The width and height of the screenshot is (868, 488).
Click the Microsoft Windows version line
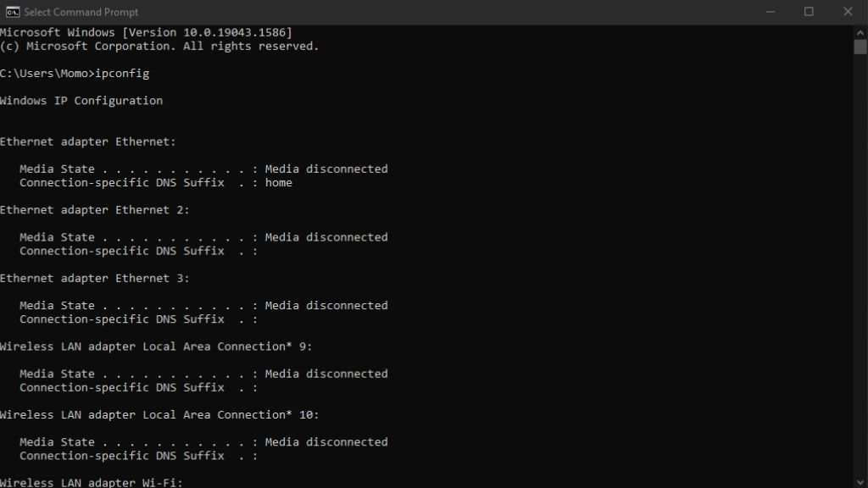pos(146,32)
